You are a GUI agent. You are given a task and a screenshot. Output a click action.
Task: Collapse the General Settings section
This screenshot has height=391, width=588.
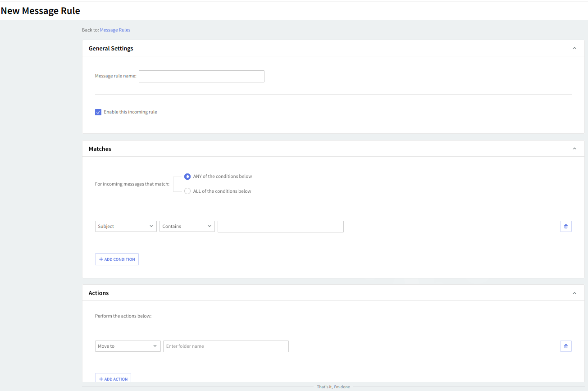pyautogui.click(x=574, y=48)
